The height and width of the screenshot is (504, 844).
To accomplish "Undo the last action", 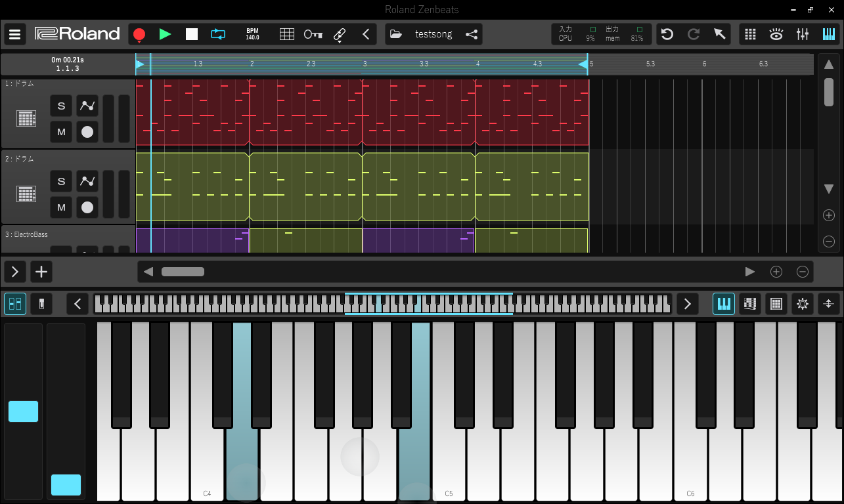I will point(667,34).
